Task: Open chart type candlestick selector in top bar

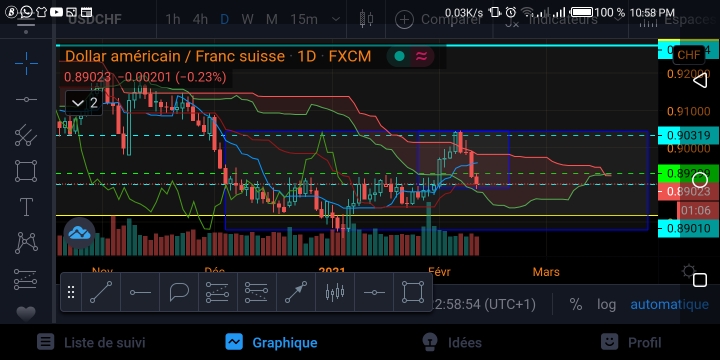Action: [366, 19]
